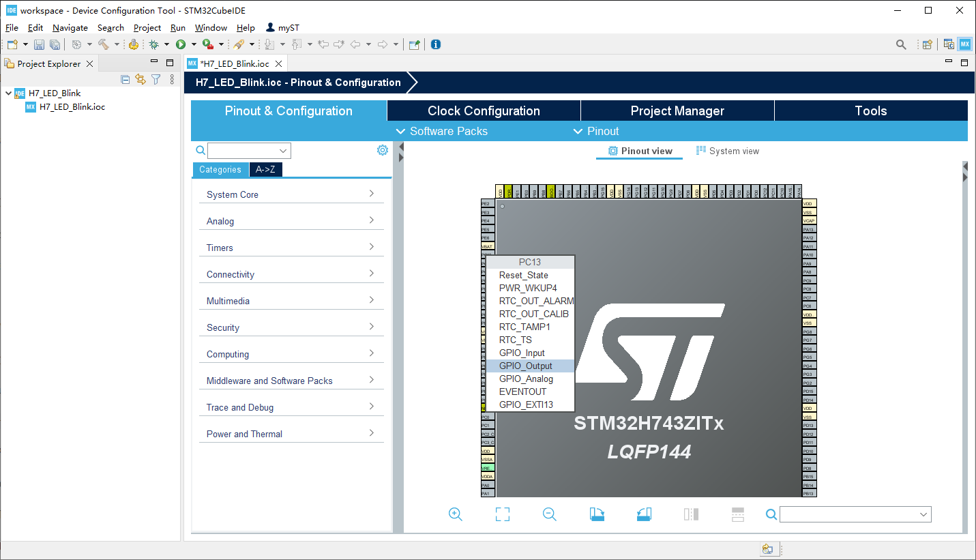This screenshot has height=560, width=976.
Task: Zoom in on the chip pinout view
Action: (456, 514)
